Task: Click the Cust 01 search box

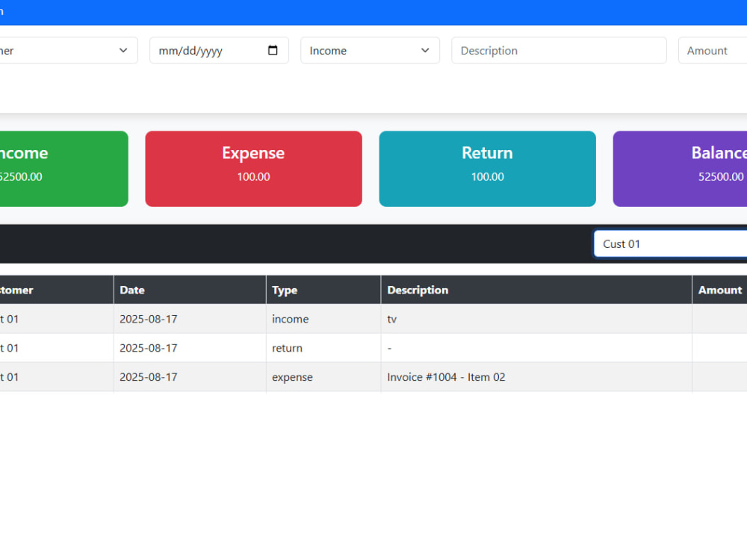Action: coord(670,244)
